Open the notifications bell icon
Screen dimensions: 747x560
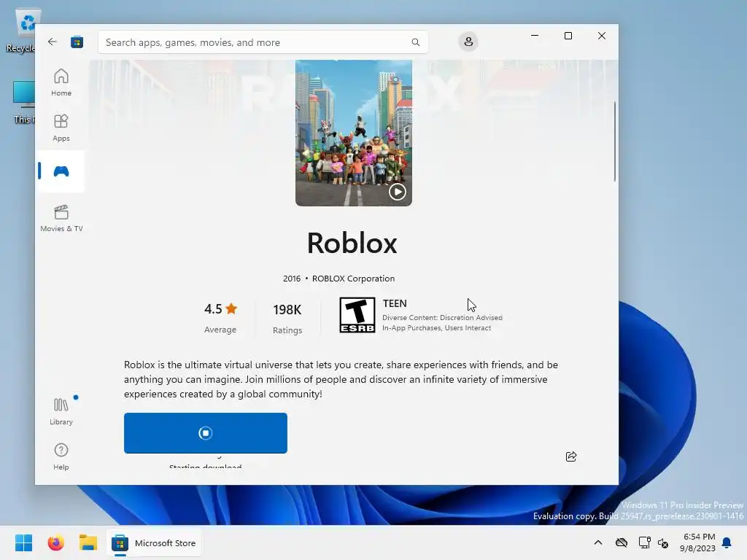[727, 542]
